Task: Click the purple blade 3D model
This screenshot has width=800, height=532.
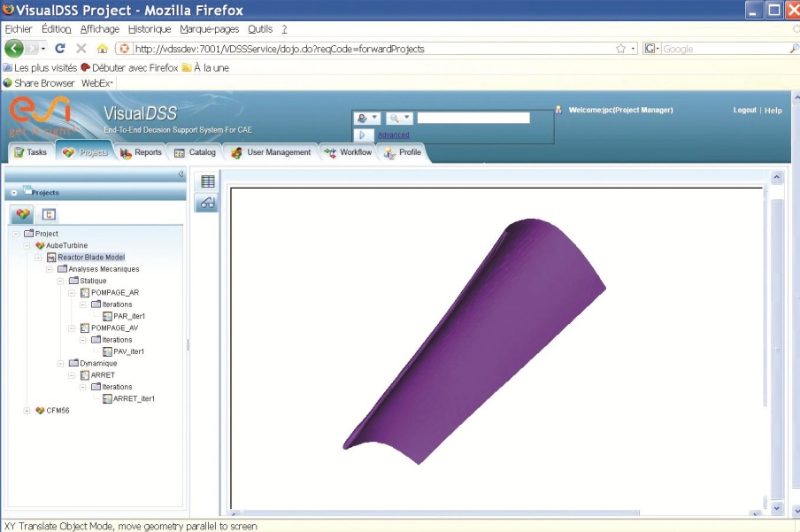Action: pyautogui.click(x=474, y=342)
